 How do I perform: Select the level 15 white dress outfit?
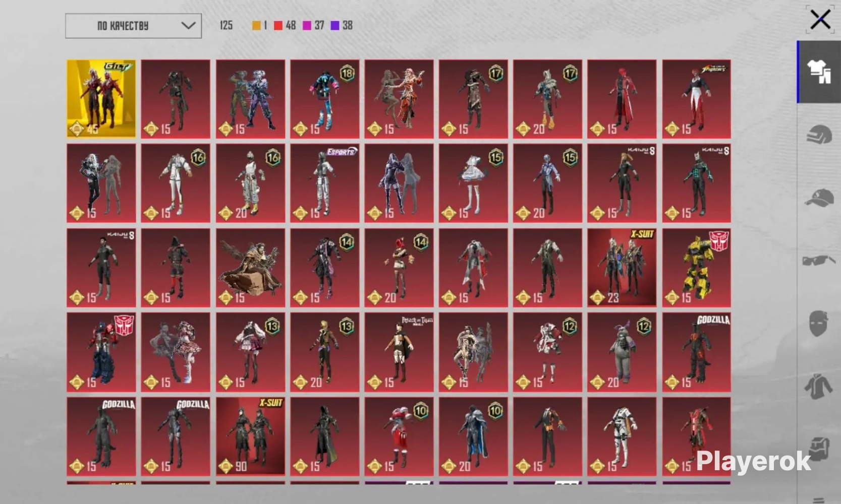473,183
